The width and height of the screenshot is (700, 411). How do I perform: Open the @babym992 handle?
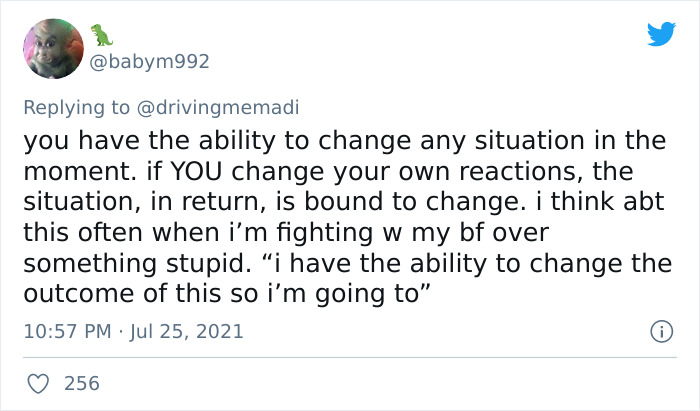click(152, 62)
